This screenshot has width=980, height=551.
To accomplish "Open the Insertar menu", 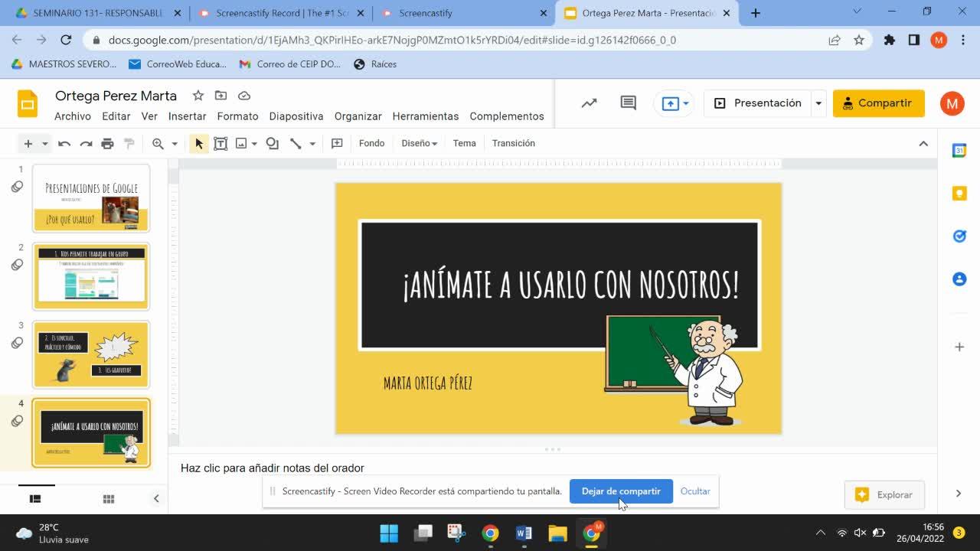I will coord(187,116).
